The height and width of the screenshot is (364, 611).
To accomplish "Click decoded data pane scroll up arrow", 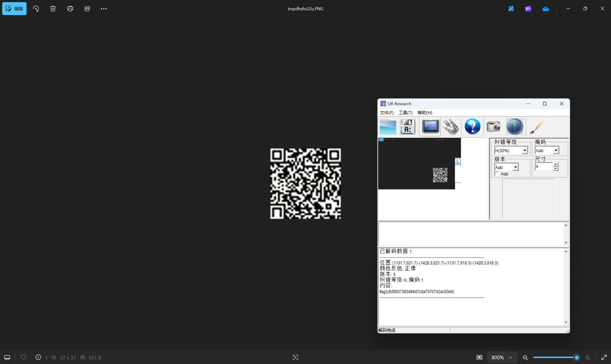I will click(x=566, y=251).
